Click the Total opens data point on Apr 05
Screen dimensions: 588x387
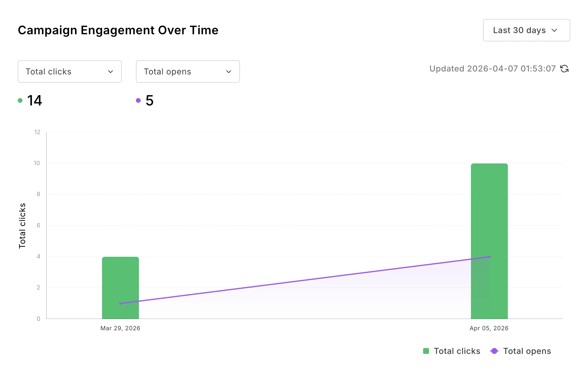point(489,257)
